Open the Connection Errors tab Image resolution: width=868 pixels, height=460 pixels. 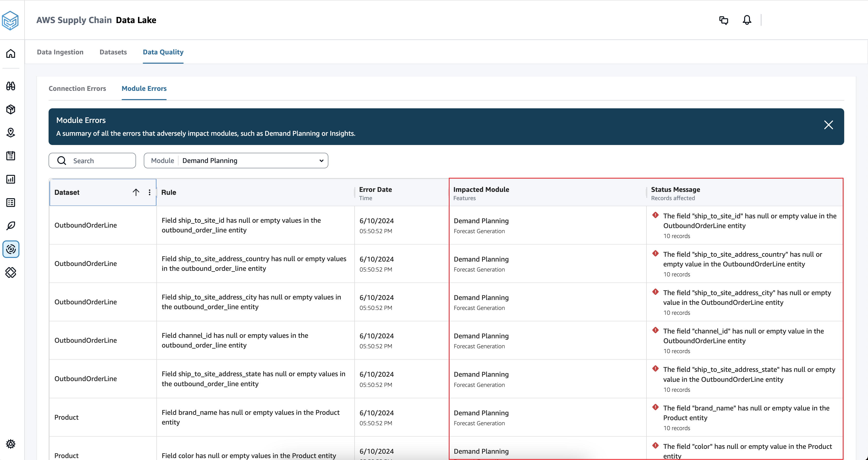click(77, 88)
